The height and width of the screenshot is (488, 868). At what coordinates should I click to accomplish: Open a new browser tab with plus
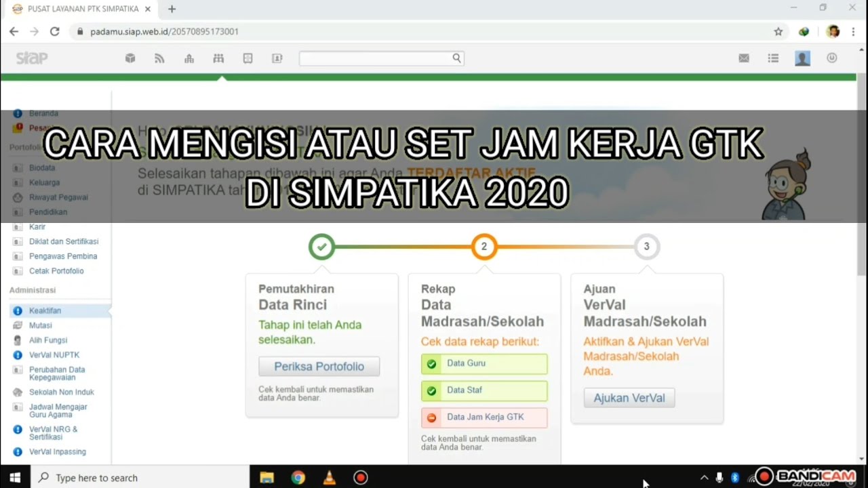(x=172, y=9)
